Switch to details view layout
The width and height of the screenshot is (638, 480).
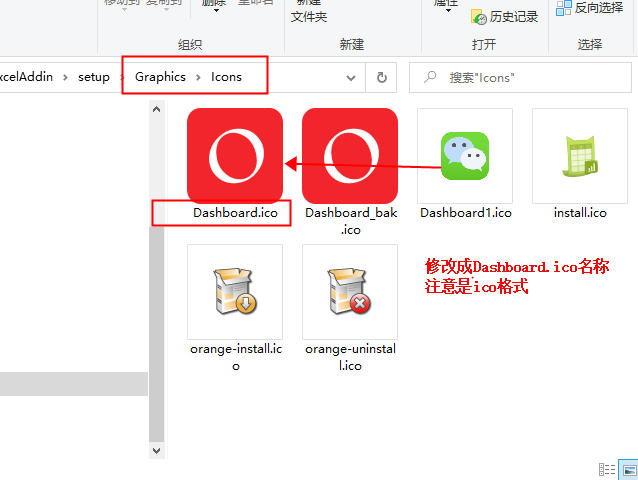point(607,469)
